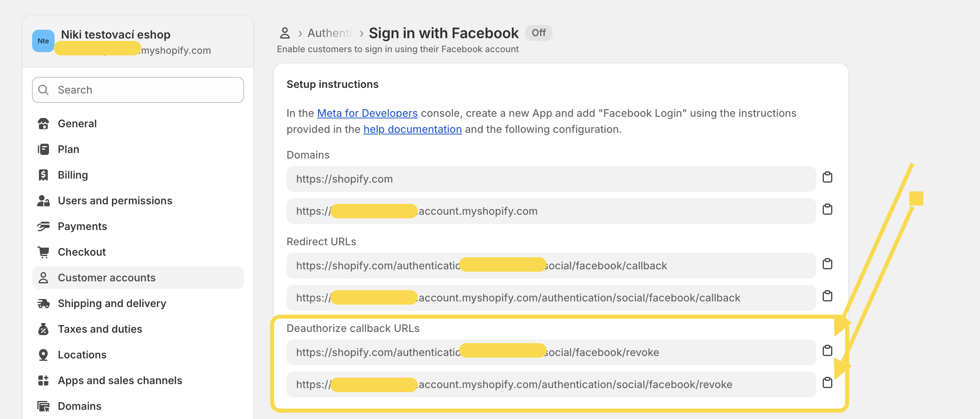Open the Meta for Developers link
Image resolution: width=980 pixels, height=419 pixels.
[x=367, y=113]
